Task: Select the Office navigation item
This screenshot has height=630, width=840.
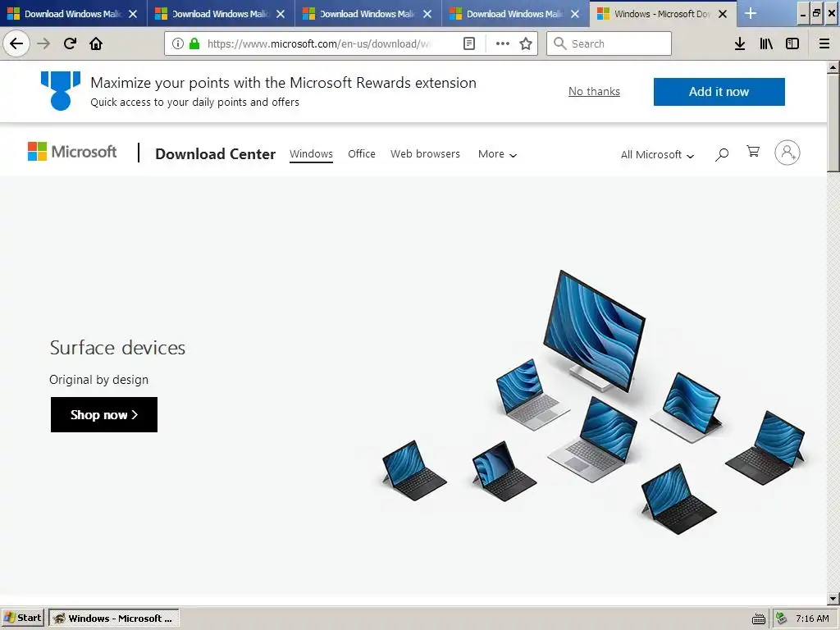Action: [362, 153]
